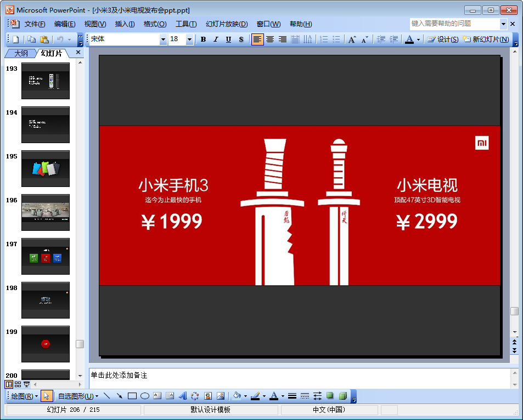Create a new blank presentation
Screen dimensions: 523x420
[x=16, y=39]
